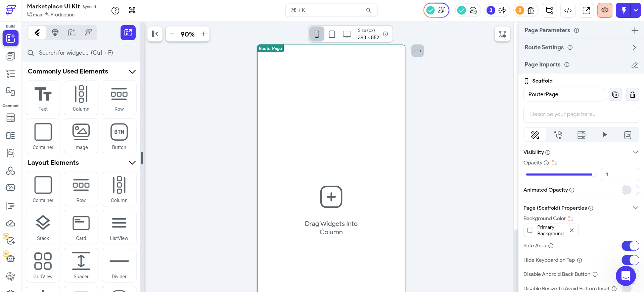
Task: Open the comments chat bubble icon
Action: tap(473, 10)
